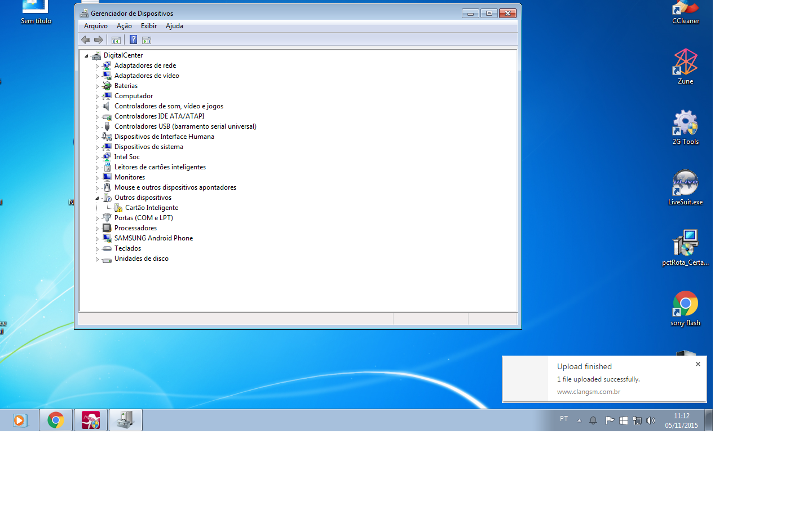Open the CCleaner desktop shortcut
The image size is (812, 508).
(685, 12)
